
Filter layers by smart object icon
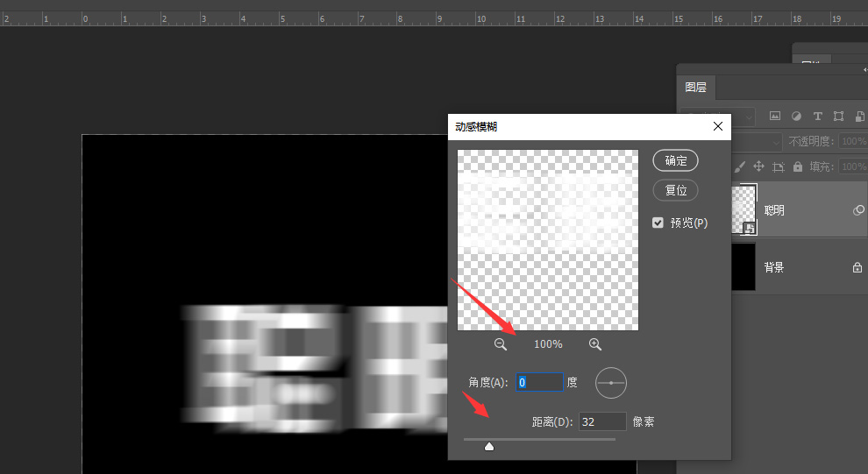(860, 117)
